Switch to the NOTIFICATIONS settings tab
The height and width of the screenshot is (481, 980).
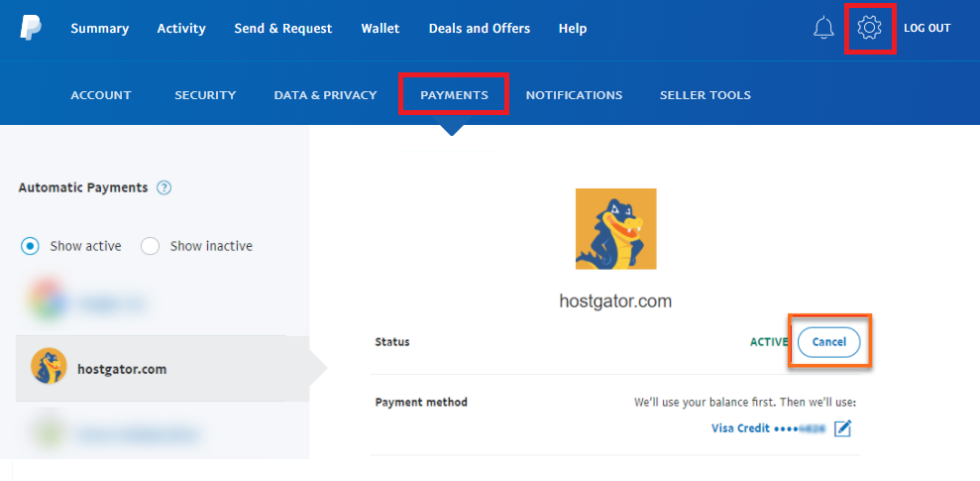tap(574, 95)
